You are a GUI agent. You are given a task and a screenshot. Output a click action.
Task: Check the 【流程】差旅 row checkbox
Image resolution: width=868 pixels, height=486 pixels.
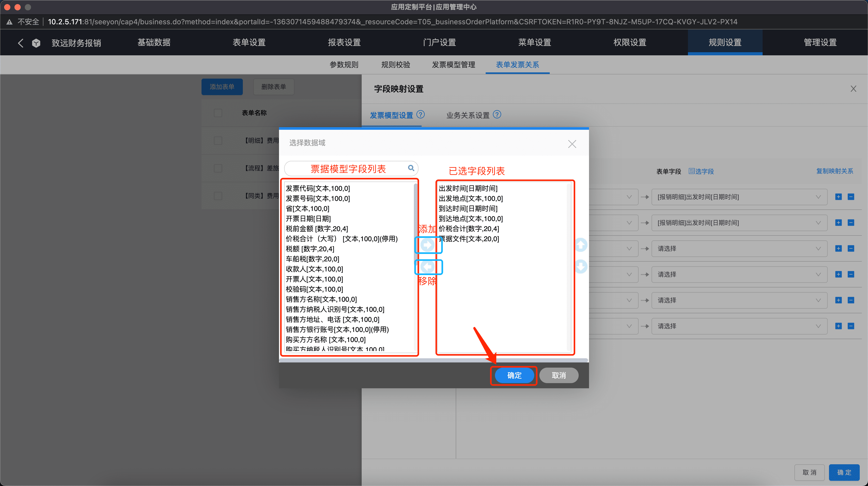click(218, 168)
